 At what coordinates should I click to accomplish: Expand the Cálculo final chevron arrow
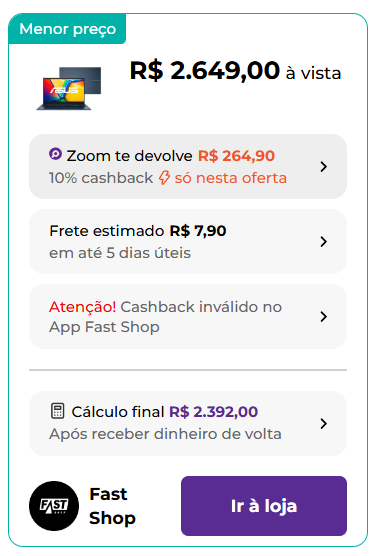click(323, 423)
